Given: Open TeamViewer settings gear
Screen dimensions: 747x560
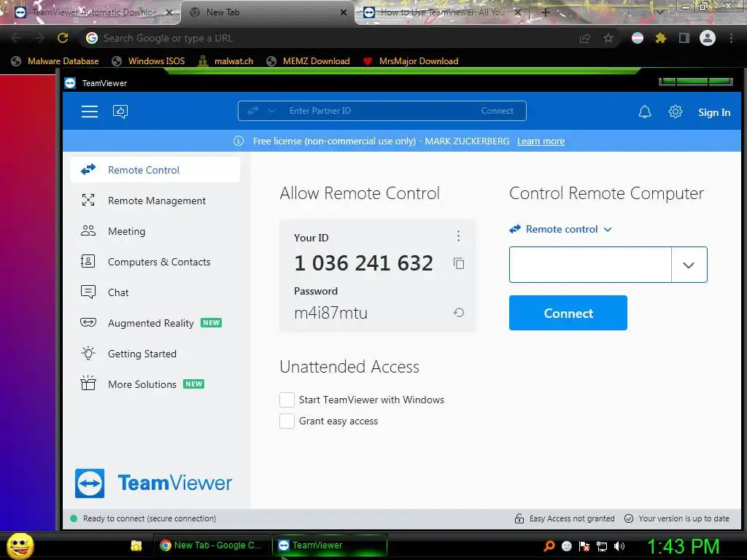Looking at the screenshot, I should pos(675,112).
